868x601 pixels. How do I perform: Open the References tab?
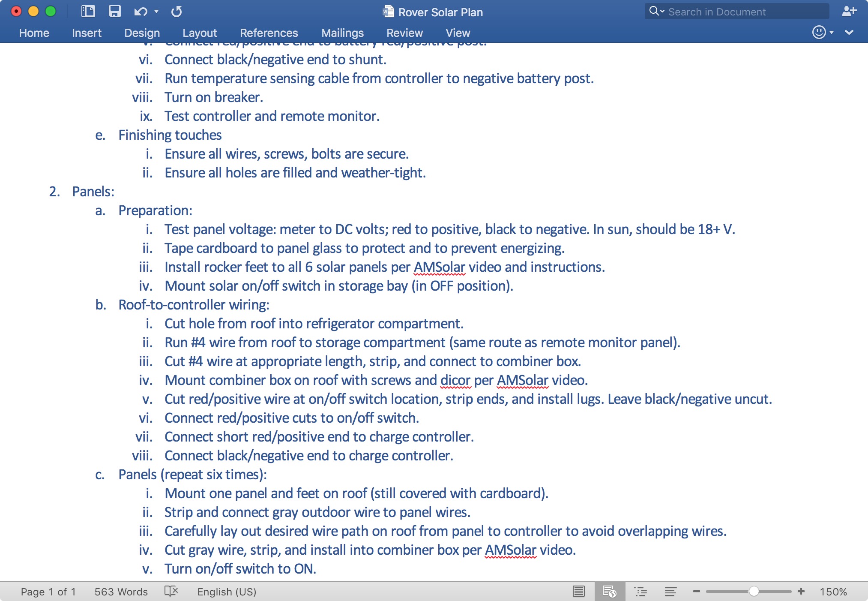pyautogui.click(x=269, y=33)
